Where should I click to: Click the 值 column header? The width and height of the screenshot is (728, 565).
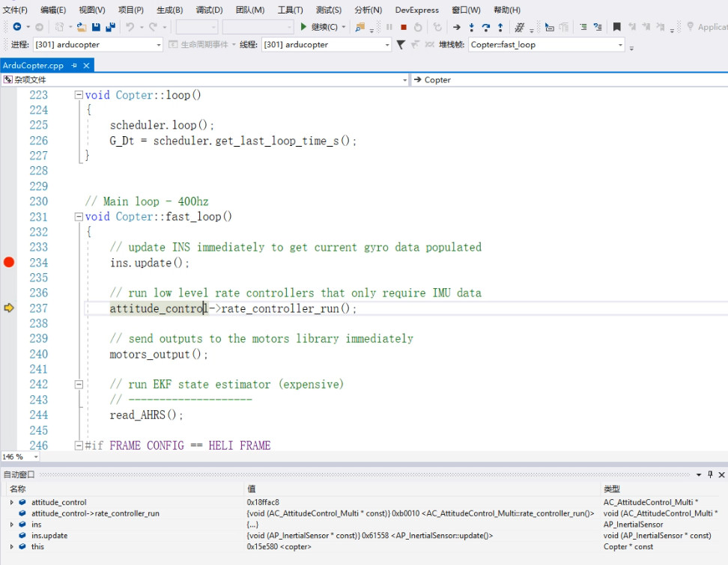tap(251, 489)
